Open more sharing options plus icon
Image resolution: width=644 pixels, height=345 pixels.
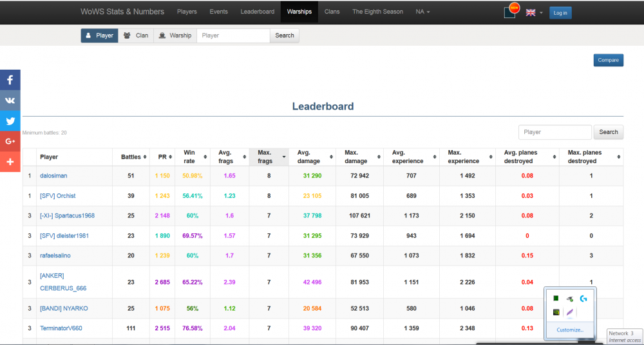(10, 161)
